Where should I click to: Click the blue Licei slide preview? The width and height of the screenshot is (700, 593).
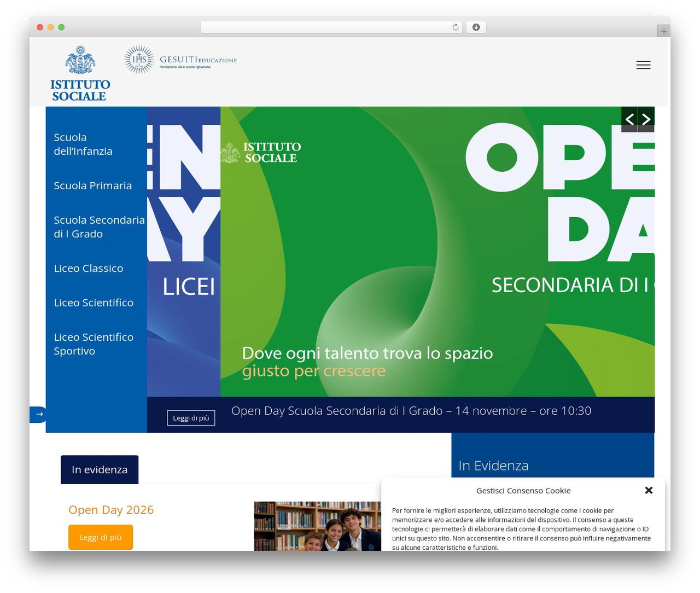point(184,252)
